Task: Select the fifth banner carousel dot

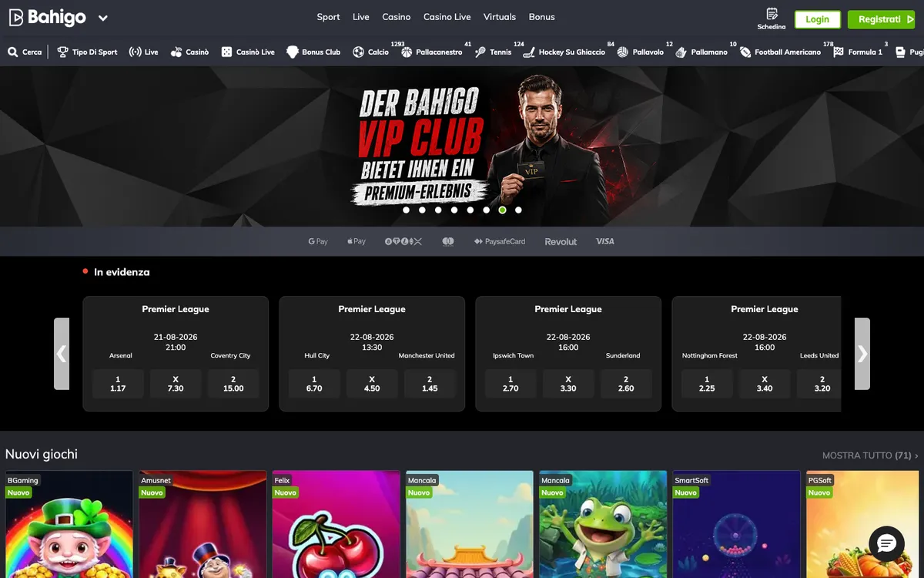Action: [470, 210]
